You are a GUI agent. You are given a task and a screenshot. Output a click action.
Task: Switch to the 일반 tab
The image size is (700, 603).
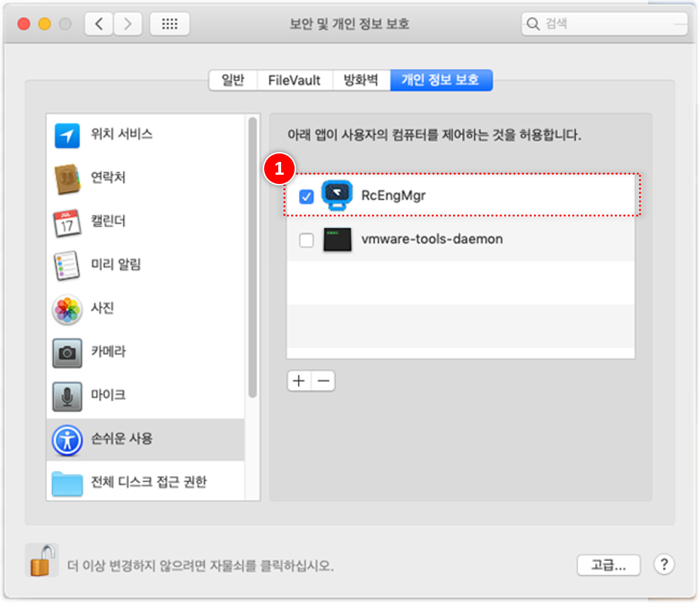tap(233, 80)
